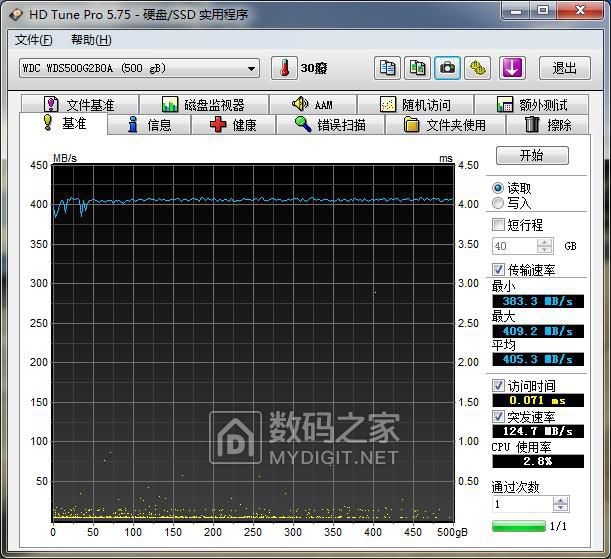Click the camera save screenshot icon
The width and height of the screenshot is (611, 559).
(448, 68)
